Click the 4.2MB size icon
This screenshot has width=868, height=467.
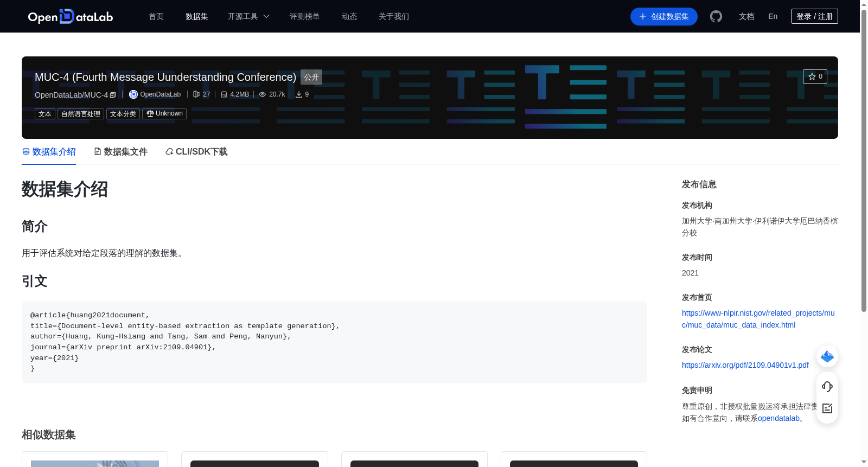pyautogui.click(x=224, y=94)
